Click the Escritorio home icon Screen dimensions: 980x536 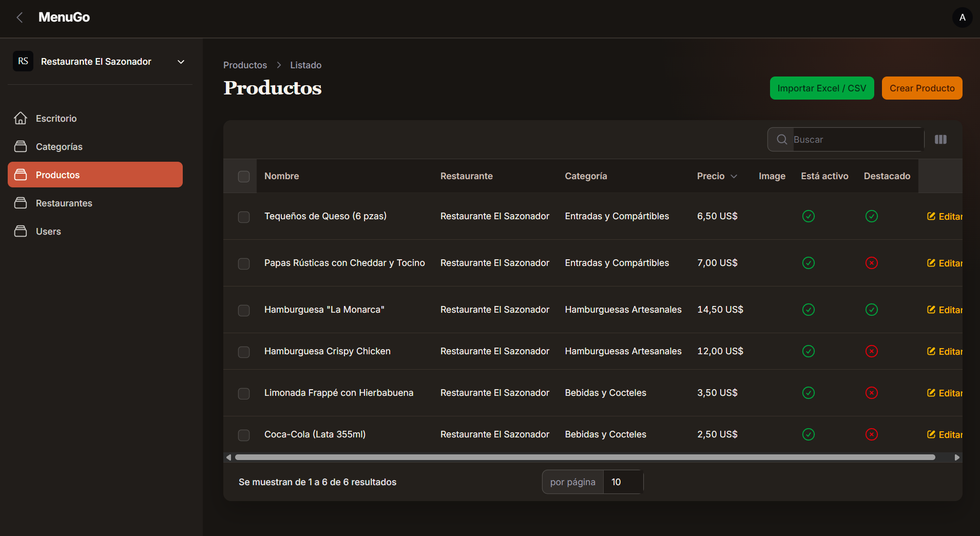21,118
